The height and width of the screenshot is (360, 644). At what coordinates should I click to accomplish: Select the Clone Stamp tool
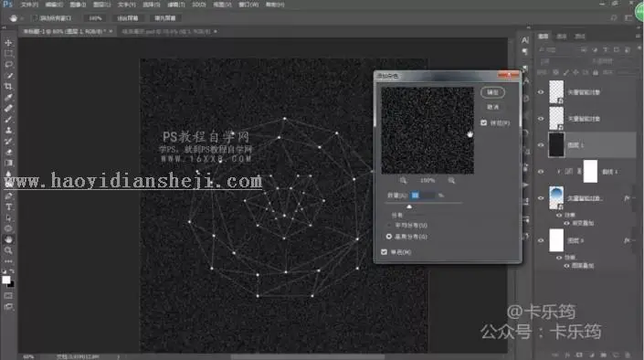[x=8, y=131]
